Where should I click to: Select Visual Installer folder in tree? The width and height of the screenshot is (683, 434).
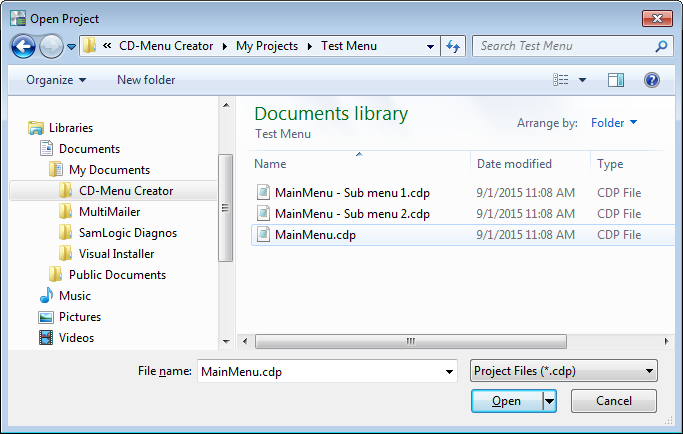tap(116, 254)
